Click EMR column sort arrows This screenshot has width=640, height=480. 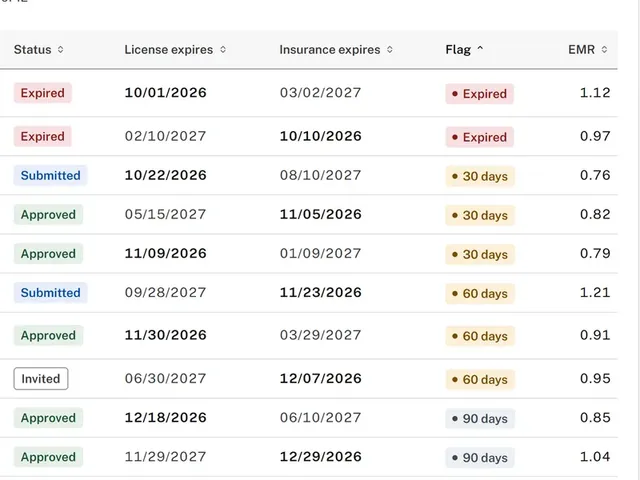point(604,50)
